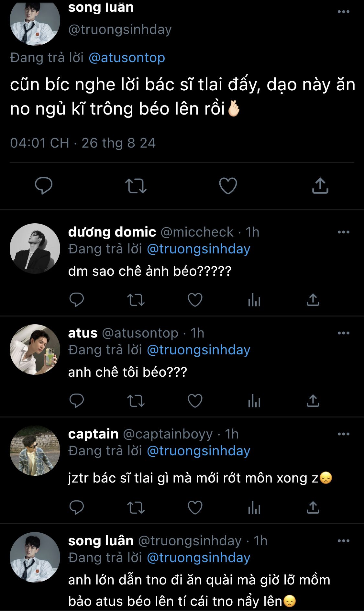The image size is (364, 611).
Task: Open captain's profile avatar
Action: coord(35,450)
